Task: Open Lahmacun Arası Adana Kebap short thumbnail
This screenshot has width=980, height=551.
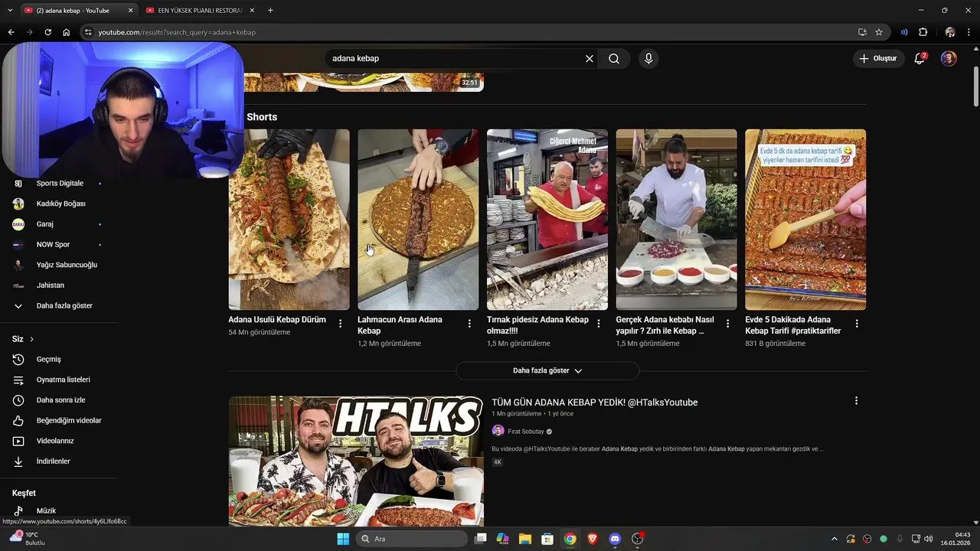Action: [x=418, y=220]
